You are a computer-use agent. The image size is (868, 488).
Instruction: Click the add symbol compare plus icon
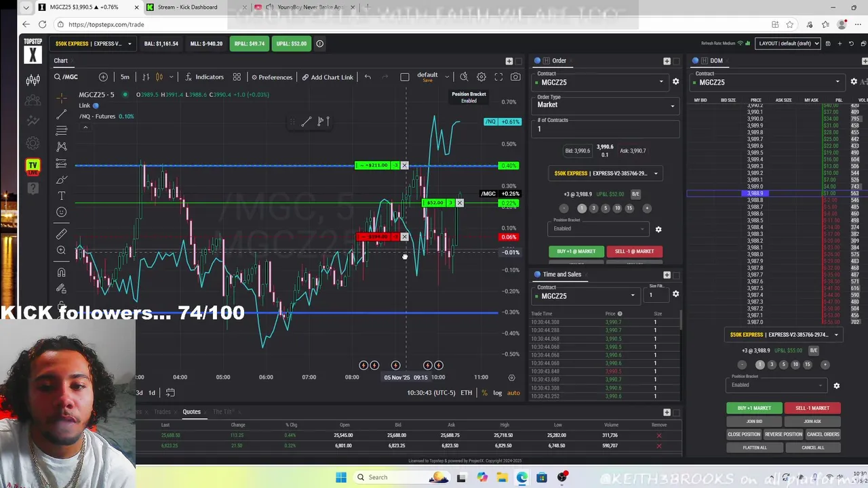coord(103,77)
